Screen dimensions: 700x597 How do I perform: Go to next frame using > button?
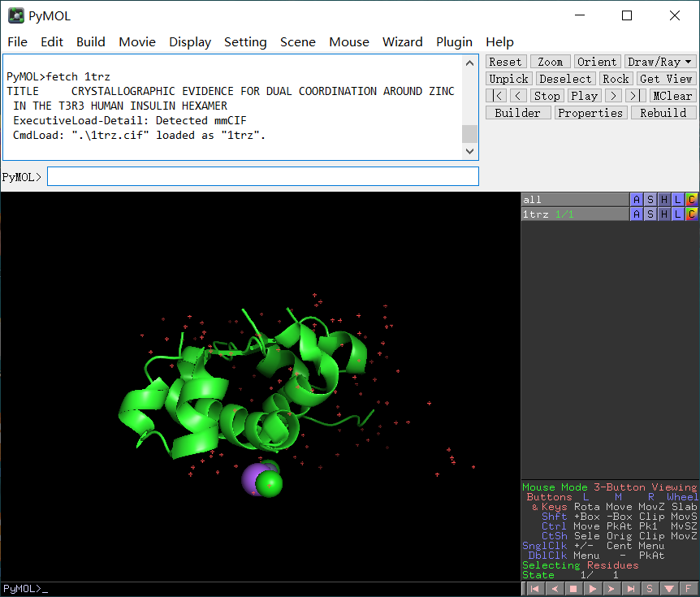pos(614,96)
